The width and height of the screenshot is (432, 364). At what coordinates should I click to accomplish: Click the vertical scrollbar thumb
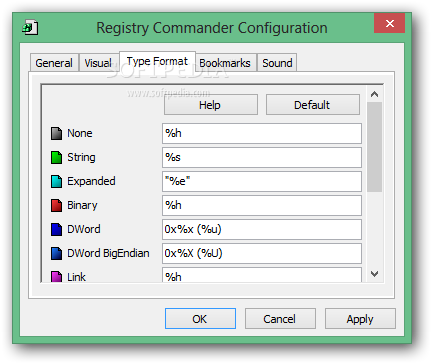[374, 147]
